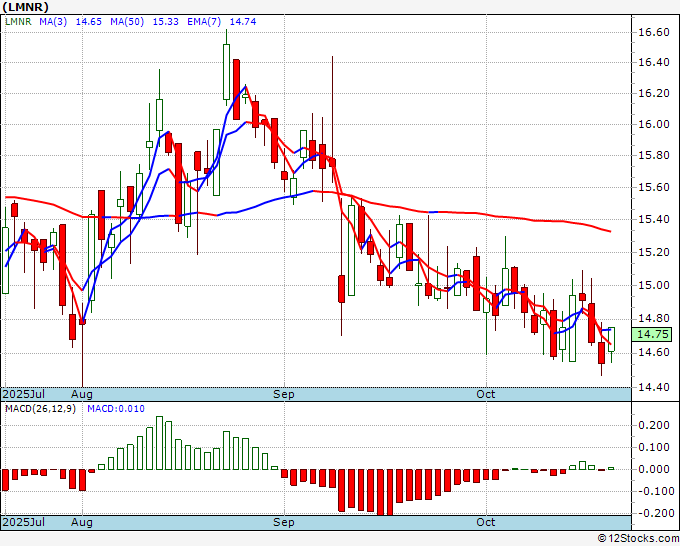Click the 15.40 price axis label

(x=654, y=219)
